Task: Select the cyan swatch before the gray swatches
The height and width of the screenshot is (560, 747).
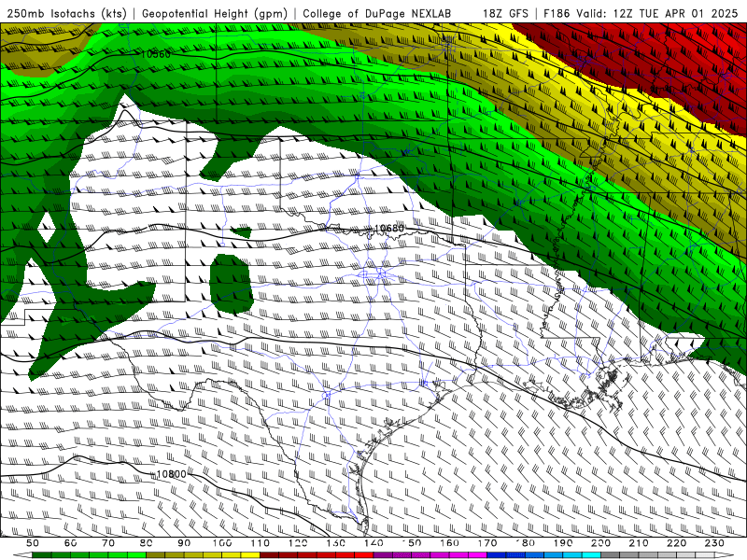Action: click(591, 555)
